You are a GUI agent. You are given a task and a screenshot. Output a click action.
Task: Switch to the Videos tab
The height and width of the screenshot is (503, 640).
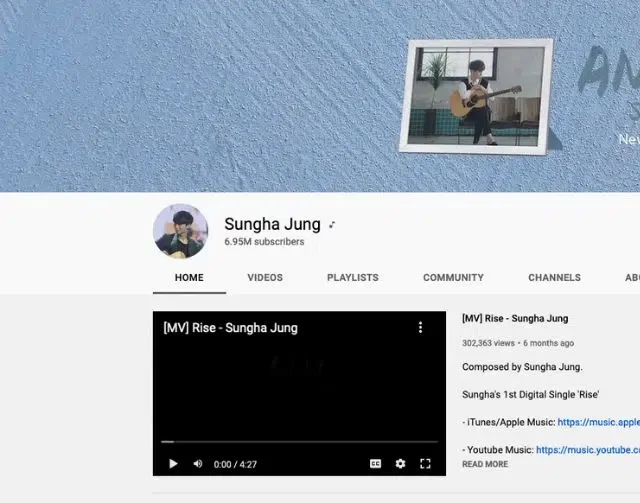click(x=265, y=277)
